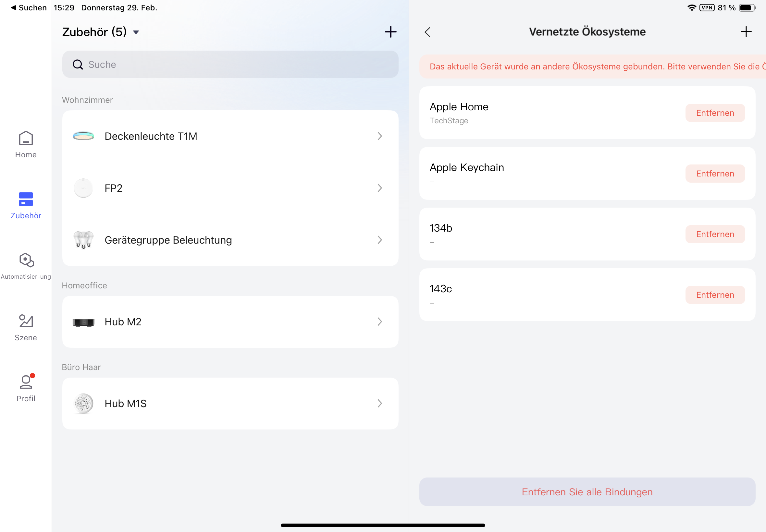Focus the Suche search field
766x532 pixels.
tap(230, 64)
